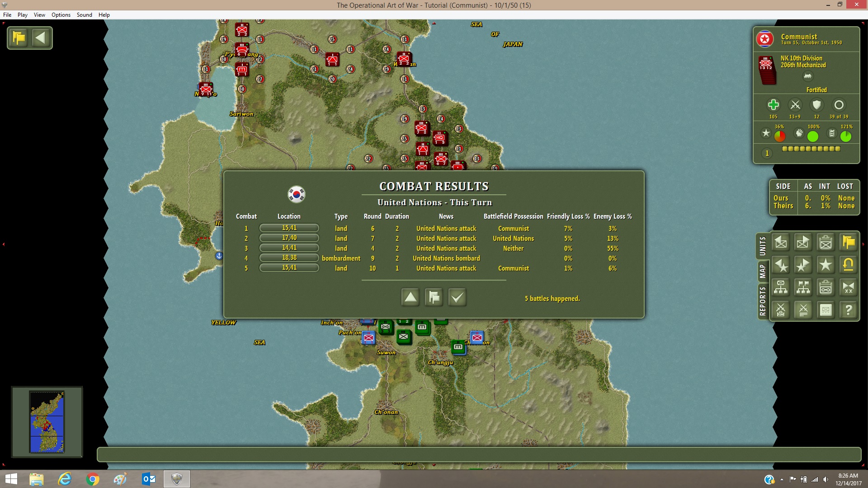Image resolution: width=868 pixels, height=488 pixels.
Task: Open the flags hierarchy chart icon
Action: 803,287
